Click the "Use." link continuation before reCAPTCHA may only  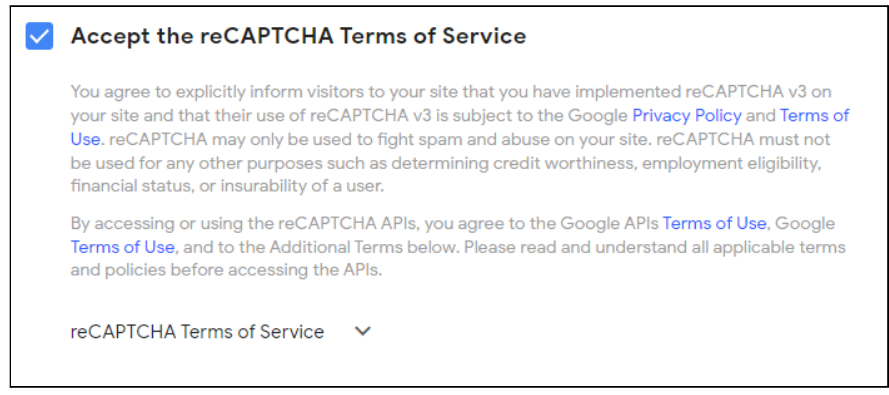87,139
